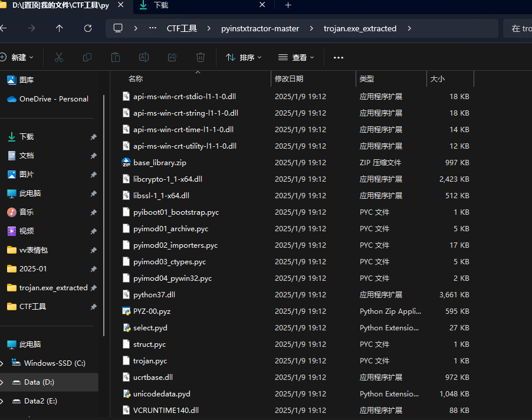The width and height of the screenshot is (532, 420).
Task: Refresh the current folder view
Action: (88, 28)
